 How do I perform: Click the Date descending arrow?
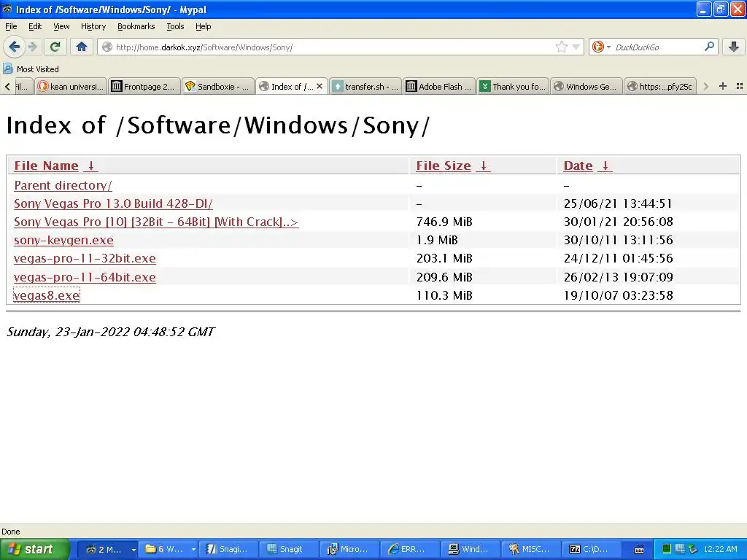[605, 166]
